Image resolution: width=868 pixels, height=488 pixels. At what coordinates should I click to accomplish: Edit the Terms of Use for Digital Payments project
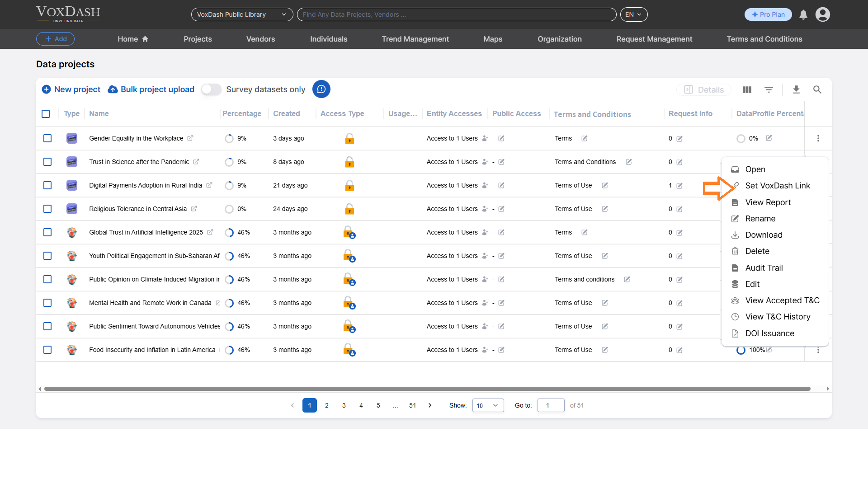[x=605, y=185]
